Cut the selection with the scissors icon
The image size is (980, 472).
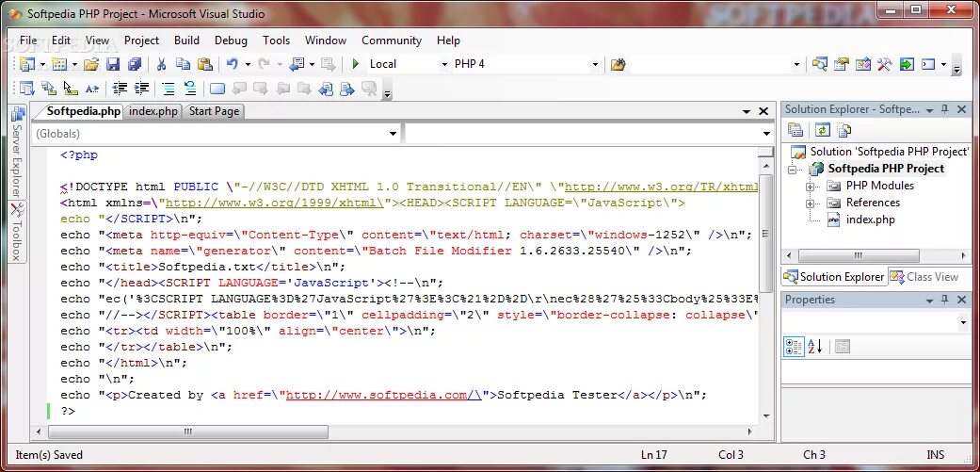(161, 64)
